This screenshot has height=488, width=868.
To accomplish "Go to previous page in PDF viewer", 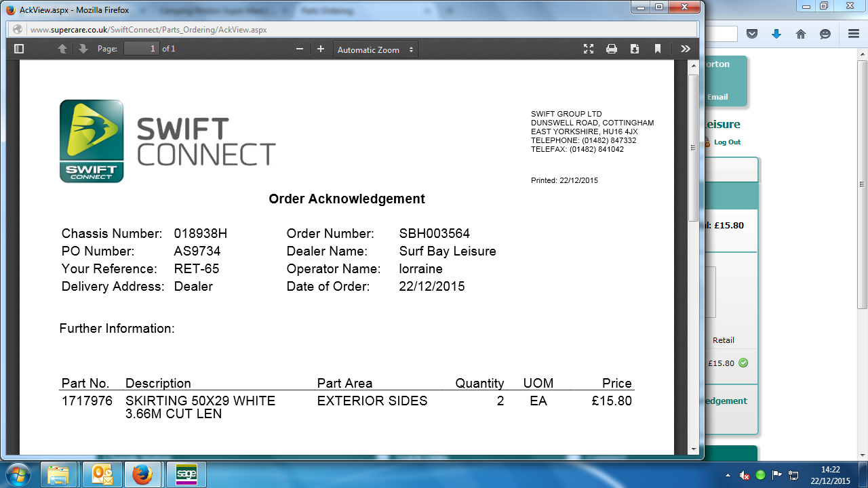I will point(62,49).
